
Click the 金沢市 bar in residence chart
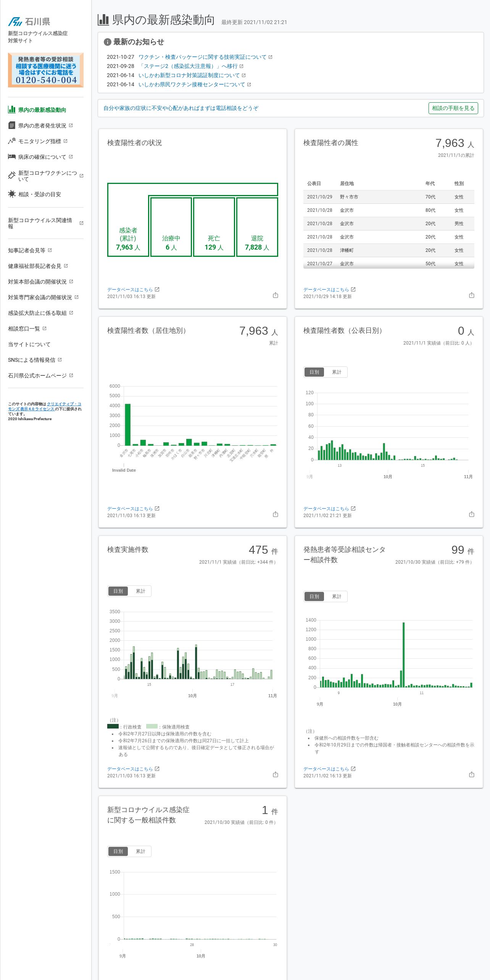click(x=128, y=424)
